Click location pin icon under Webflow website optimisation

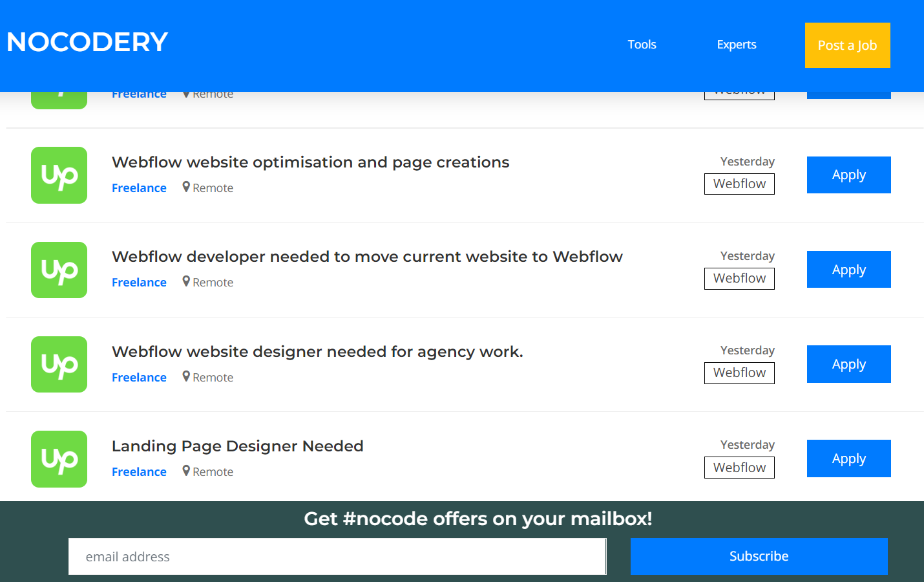(x=186, y=188)
